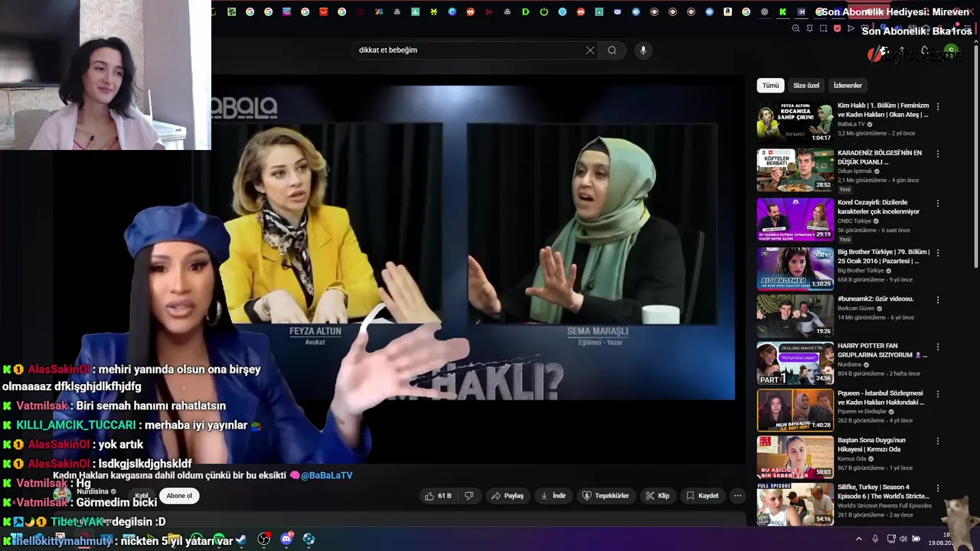Select the İzlenenler filter chip
This screenshot has height=551, width=980.
[848, 86]
